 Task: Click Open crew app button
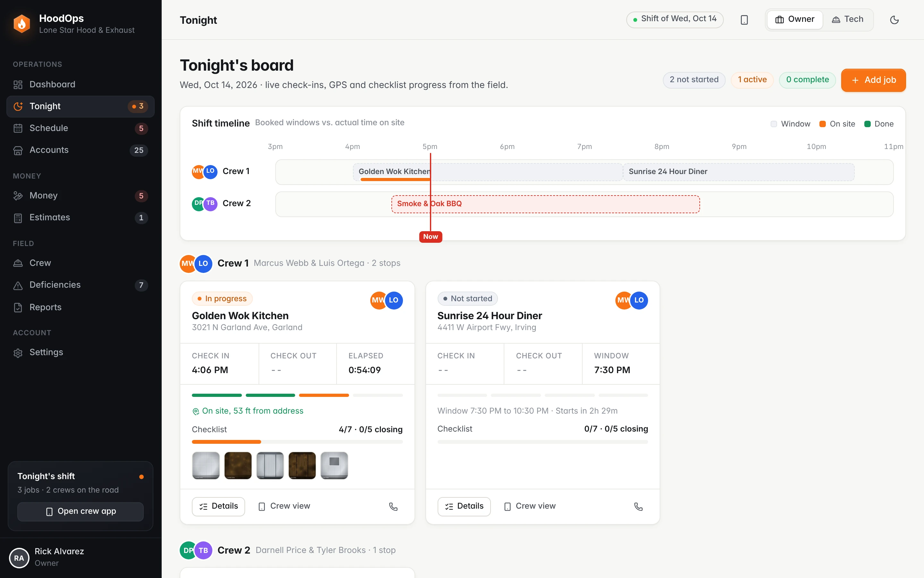80,512
